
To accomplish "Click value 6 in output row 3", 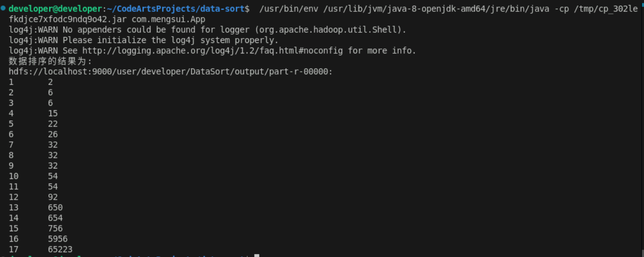I will coord(50,103).
